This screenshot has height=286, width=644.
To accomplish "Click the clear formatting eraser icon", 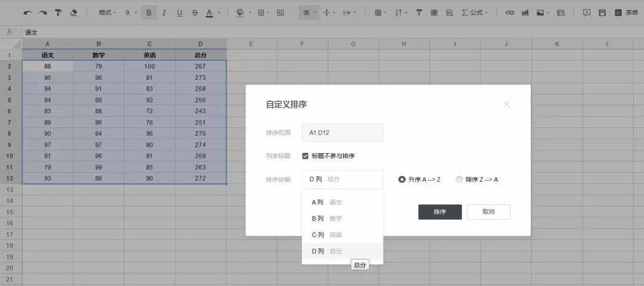I will coord(73,13).
